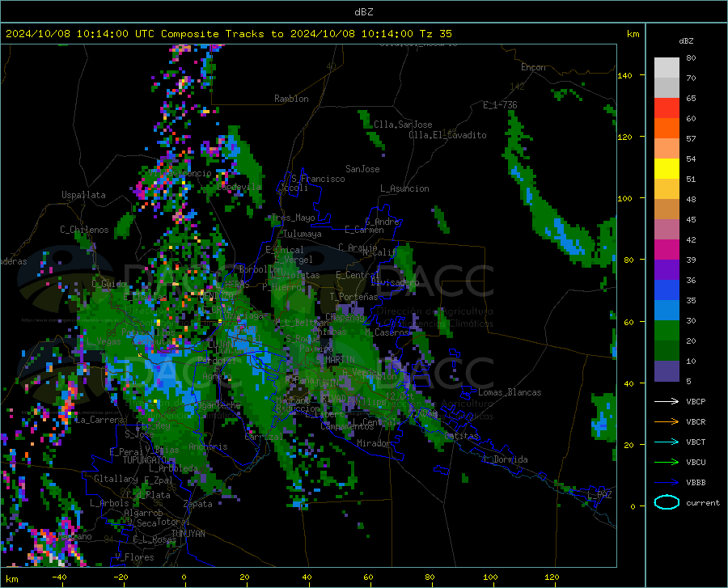Image resolution: width=728 pixels, height=588 pixels.
Task: Click the 'SanJose' map label
Action: tap(362, 169)
